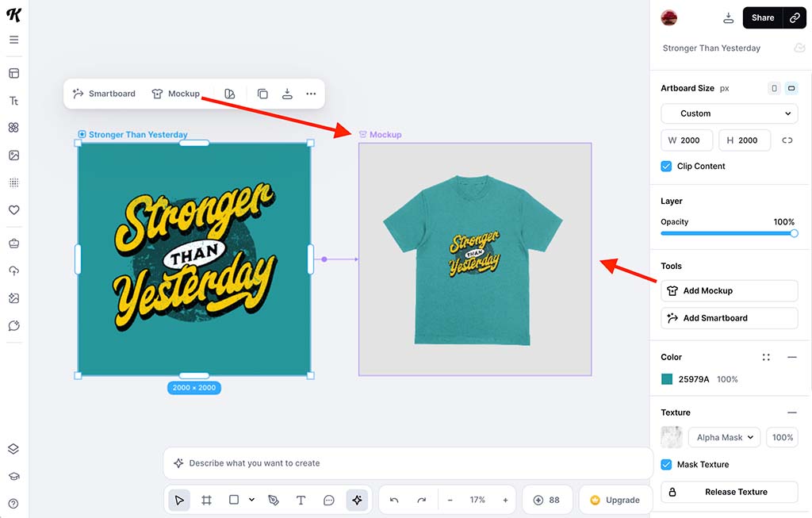Click the duplicate icon next to Mockup
Image resolution: width=812 pixels, height=518 pixels.
(x=262, y=94)
